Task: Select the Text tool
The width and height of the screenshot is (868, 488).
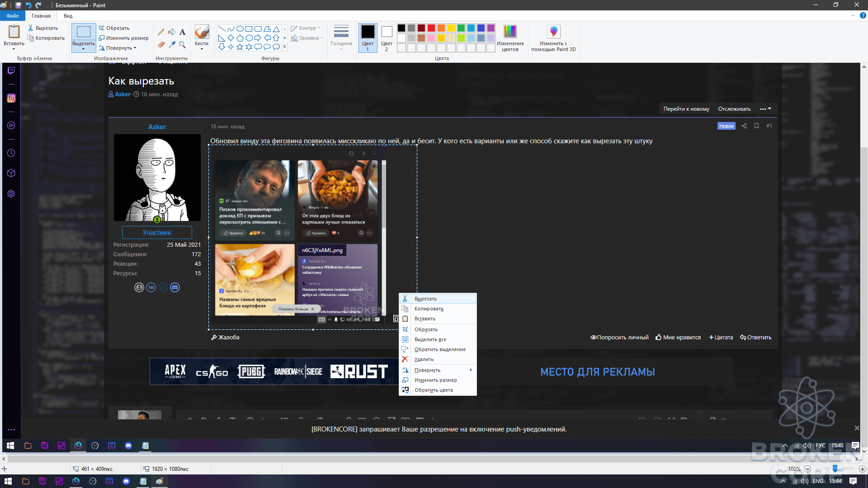Action: (182, 32)
